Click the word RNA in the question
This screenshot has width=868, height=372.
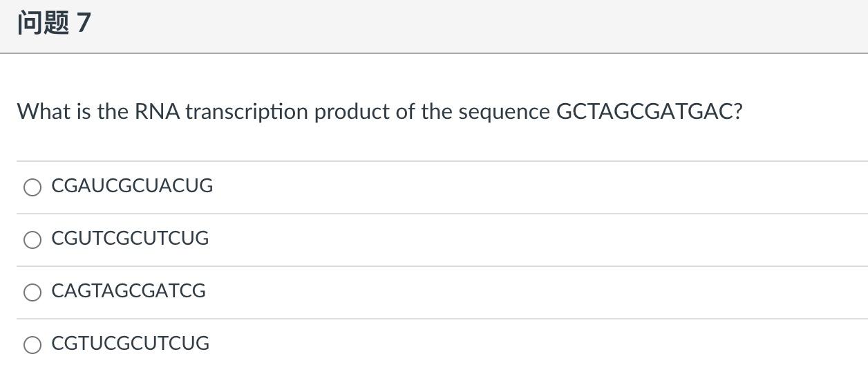157,111
